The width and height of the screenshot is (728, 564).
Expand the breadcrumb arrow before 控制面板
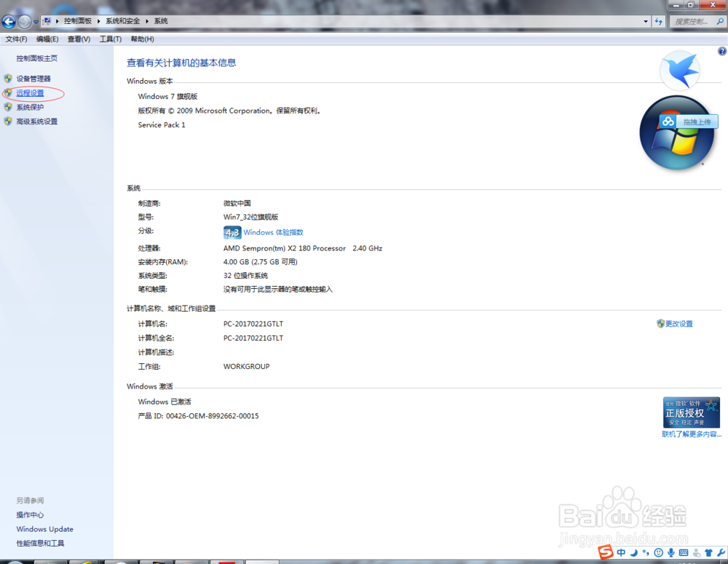point(57,21)
